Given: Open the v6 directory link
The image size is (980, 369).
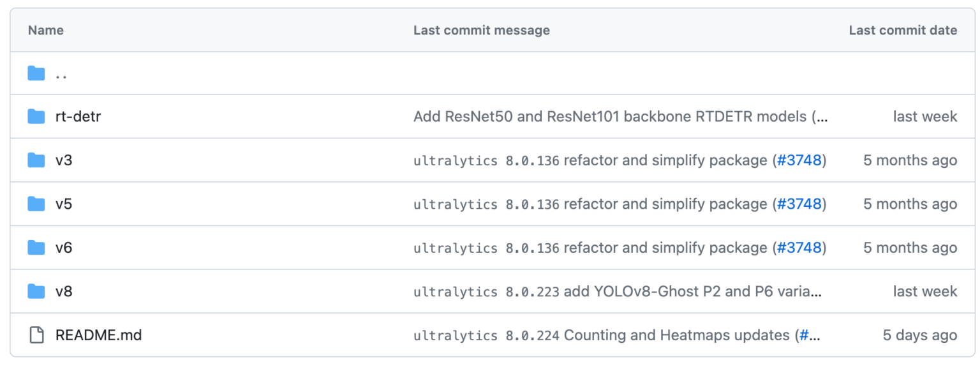Looking at the screenshot, I should click(64, 248).
